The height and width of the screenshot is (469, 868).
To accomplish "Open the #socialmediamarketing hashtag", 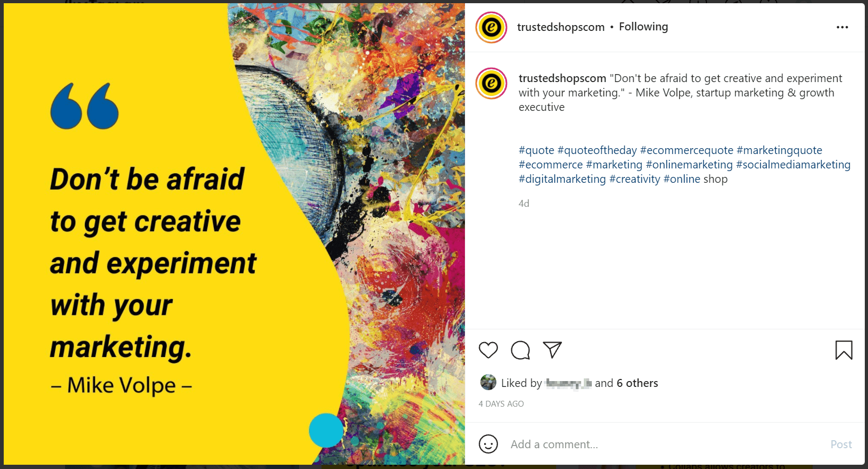I will coord(793,165).
